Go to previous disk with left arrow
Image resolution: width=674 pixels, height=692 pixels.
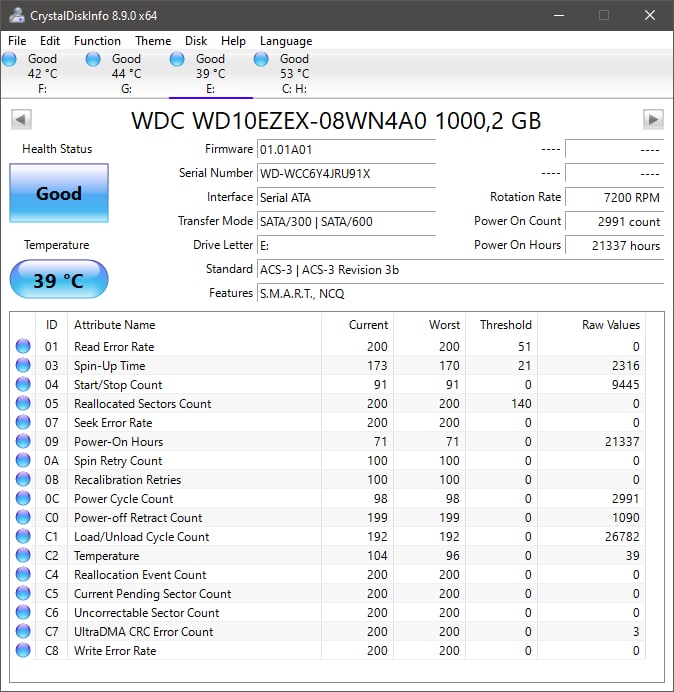click(21, 119)
